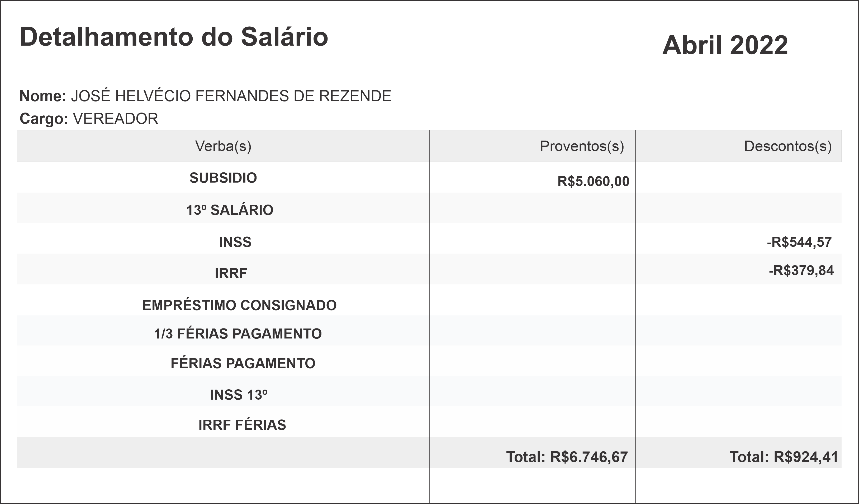This screenshot has width=859, height=504.
Task: Select the EMPRÉSTIMO CONSIGNADO row
Action: tap(239, 305)
